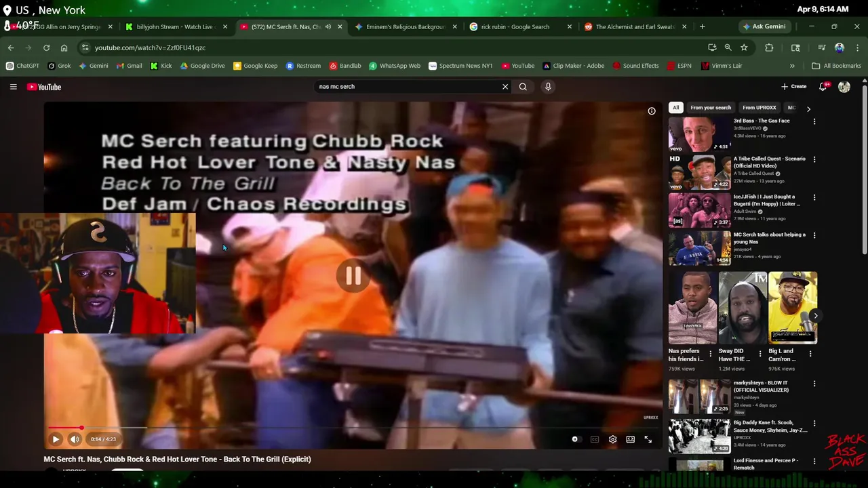Image resolution: width=868 pixels, height=488 pixels.
Task: Bookmark this page with the star
Action: click(x=744, y=47)
